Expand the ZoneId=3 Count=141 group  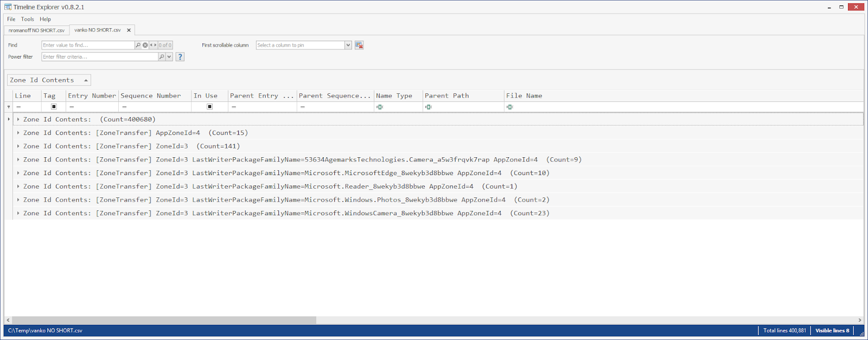click(x=18, y=146)
